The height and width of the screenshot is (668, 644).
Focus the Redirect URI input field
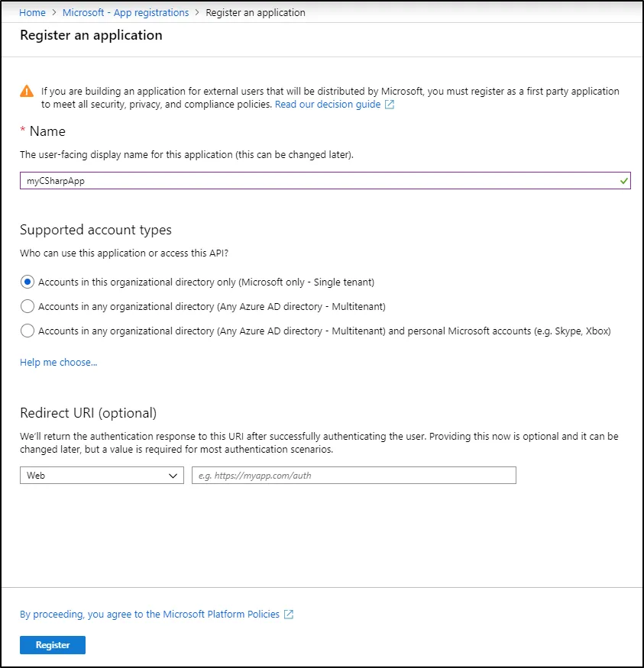coord(354,476)
